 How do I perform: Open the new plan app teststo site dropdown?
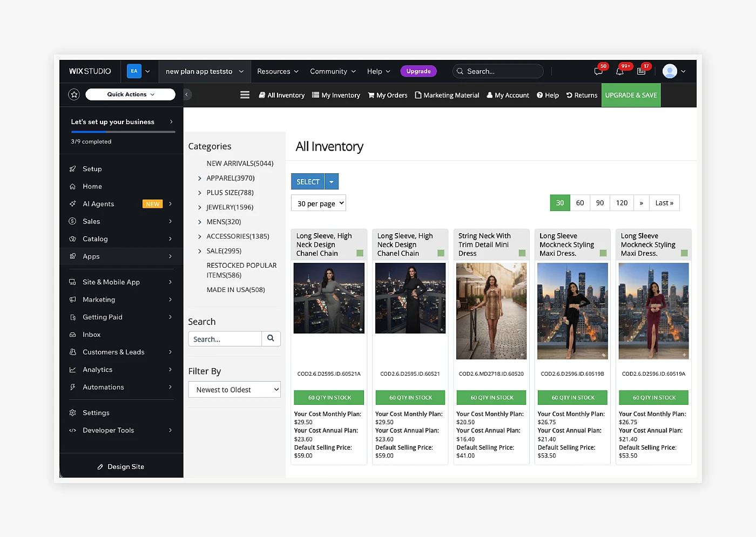(x=205, y=71)
